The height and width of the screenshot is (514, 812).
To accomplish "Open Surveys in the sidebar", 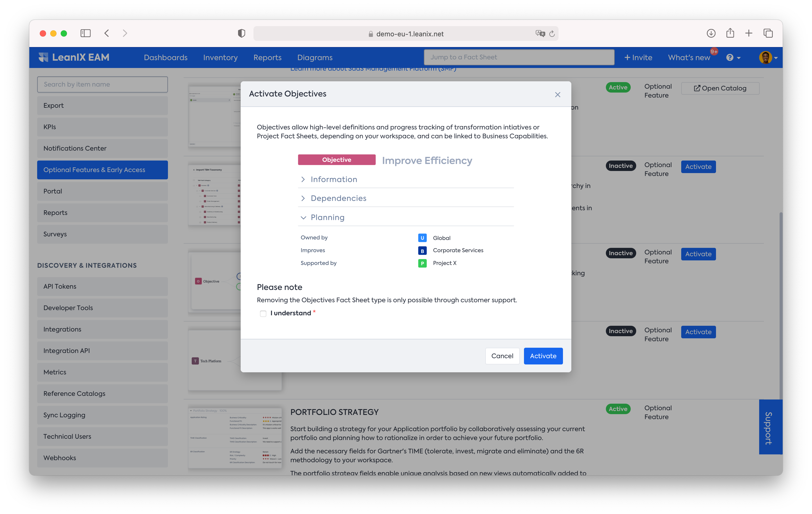I will click(102, 234).
